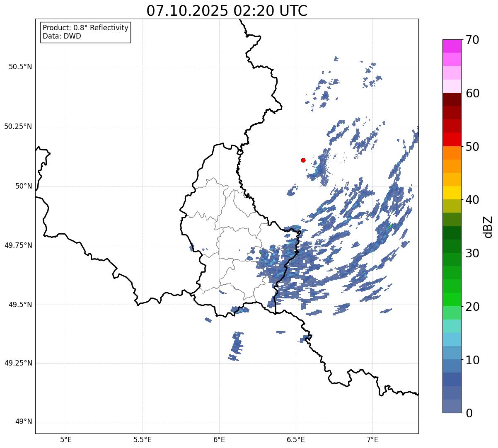Click the 49°N latitude label
The height and width of the screenshot is (448, 498).
pos(24,422)
